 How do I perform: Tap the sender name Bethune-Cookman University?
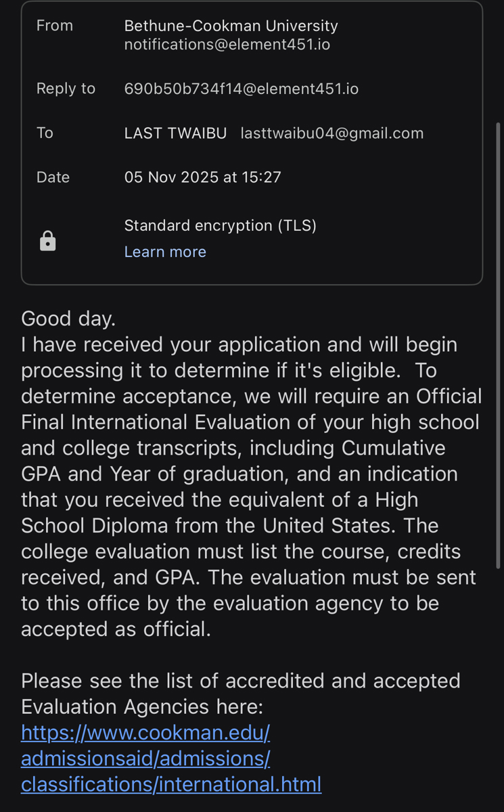[231, 26]
